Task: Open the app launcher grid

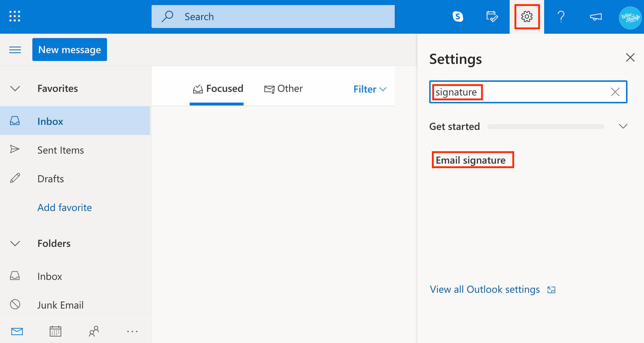Action: point(14,16)
